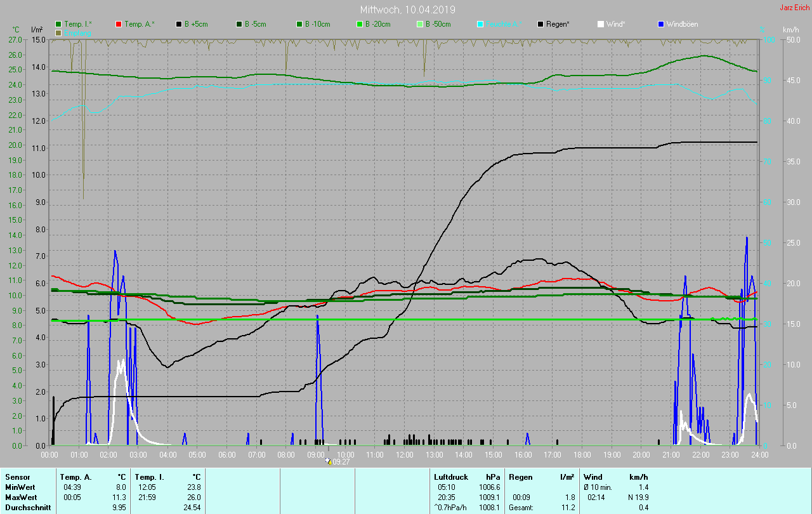812x514 pixels.
Task: Toggle the B +5cm legend series
Action: coord(179,24)
